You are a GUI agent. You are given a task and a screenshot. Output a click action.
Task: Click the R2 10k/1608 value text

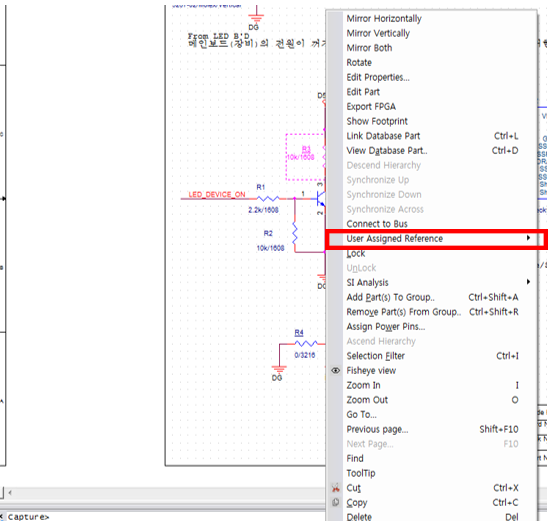[270, 248]
